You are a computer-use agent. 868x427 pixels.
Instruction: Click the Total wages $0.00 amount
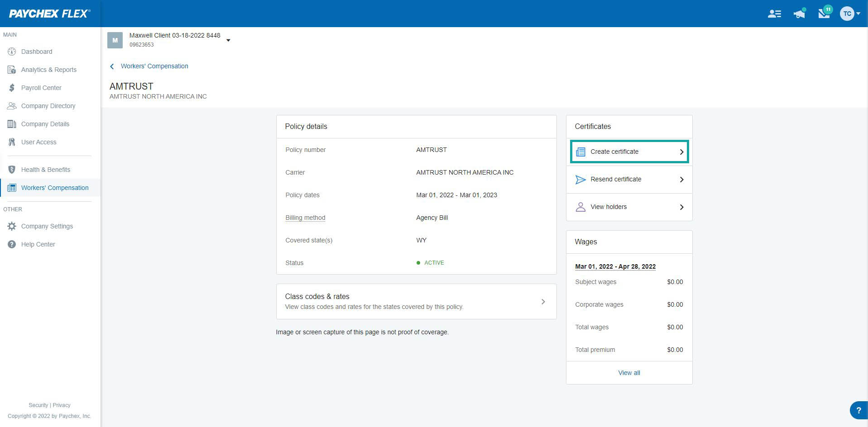coord(675,327)
